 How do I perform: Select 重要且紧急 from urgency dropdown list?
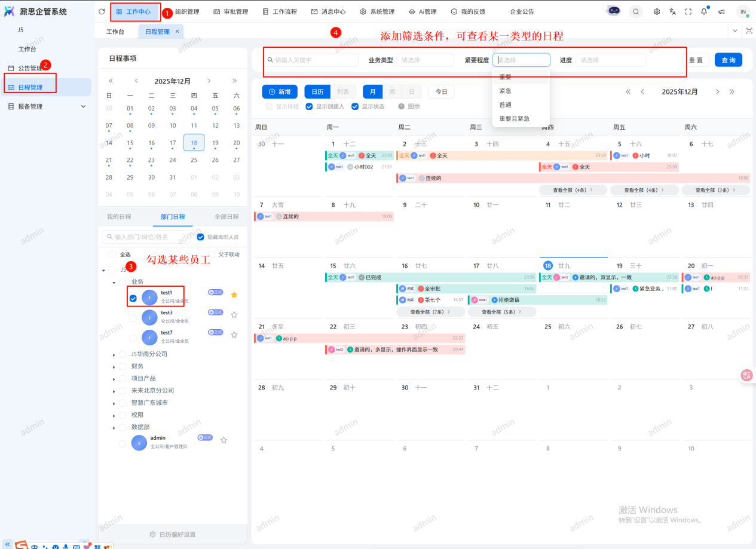(514, 119)
